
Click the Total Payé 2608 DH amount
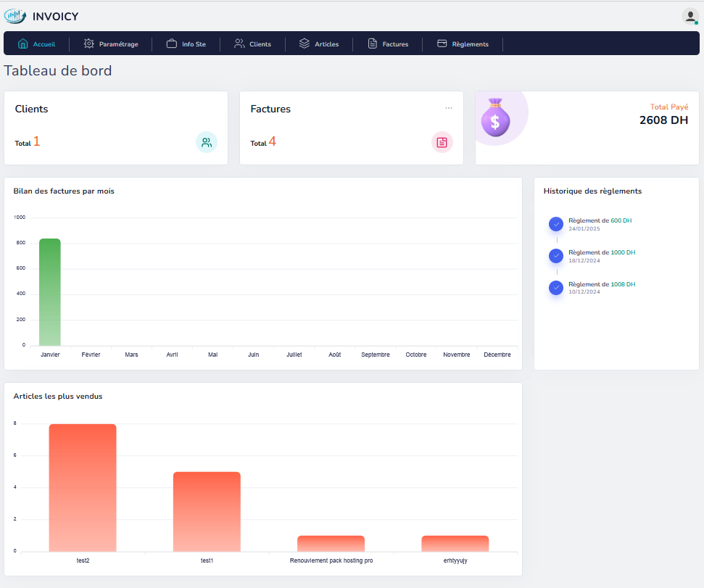[663, 120]
